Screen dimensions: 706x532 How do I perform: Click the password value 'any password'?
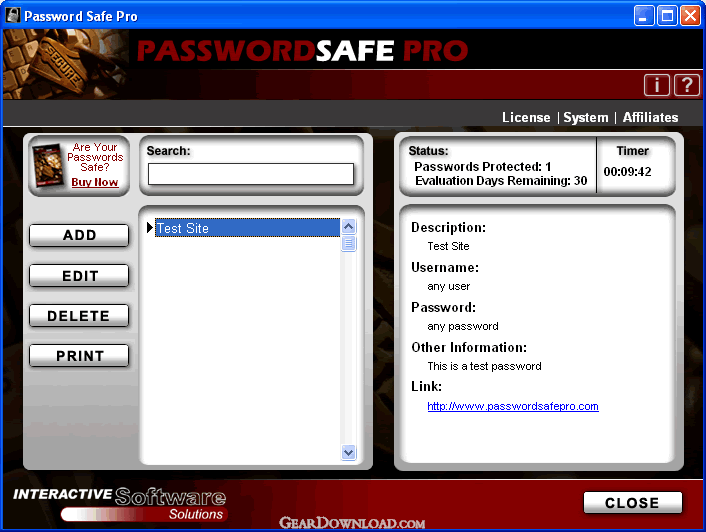[463, 326]
